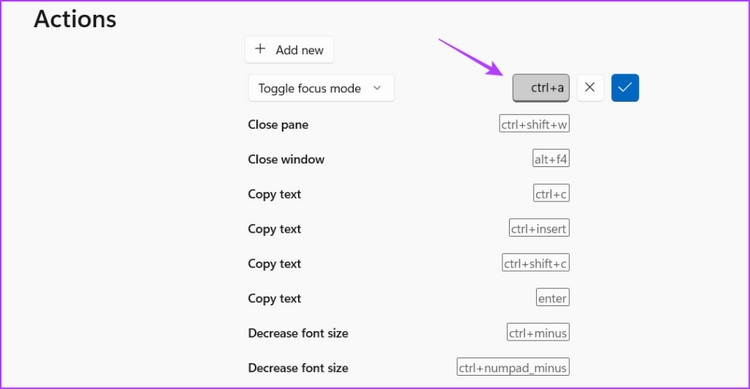Click the enter key chord box
750x389 pixels.
[x=552, y=298]
